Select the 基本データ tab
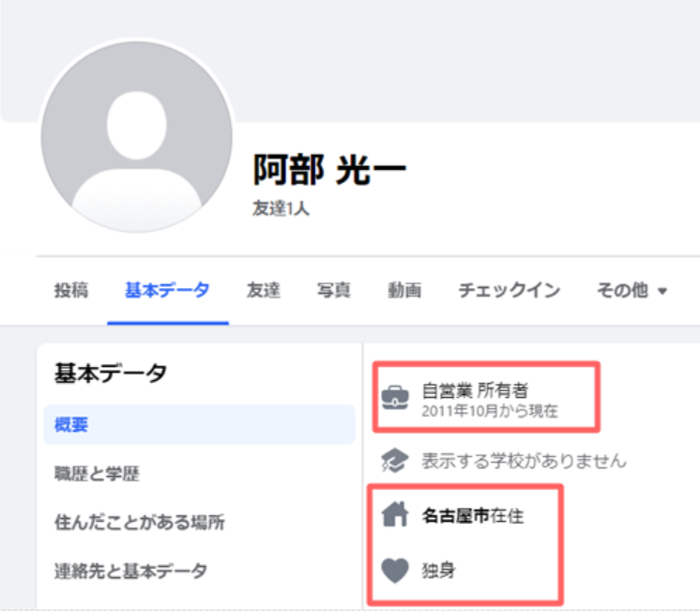The image size is (700, 611). point(167,290)
